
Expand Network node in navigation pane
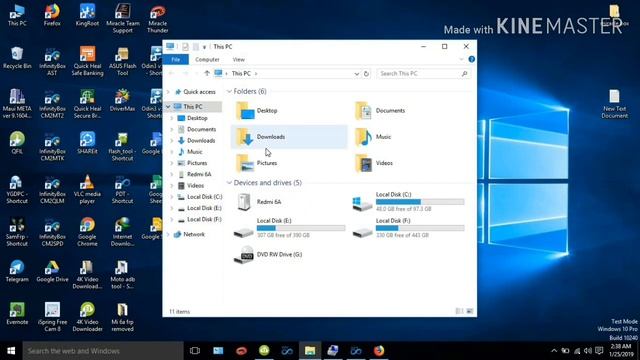coord(168,234)
